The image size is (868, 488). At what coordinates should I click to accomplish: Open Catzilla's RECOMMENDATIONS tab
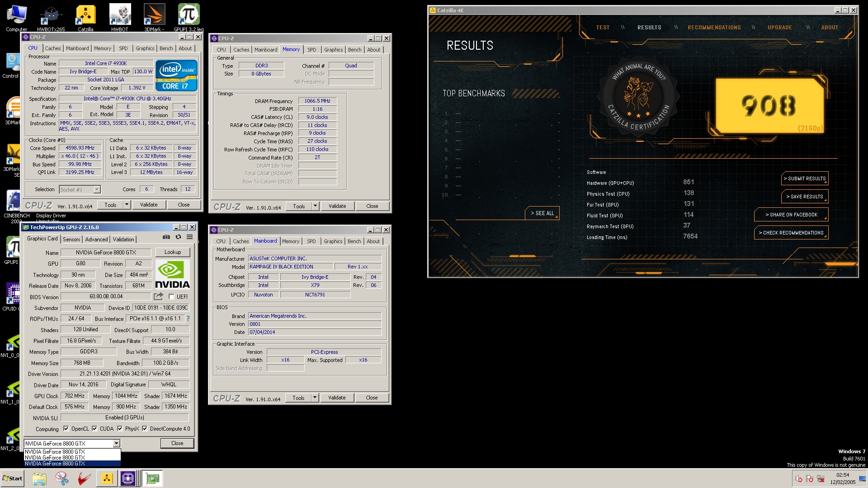(714, 28)
